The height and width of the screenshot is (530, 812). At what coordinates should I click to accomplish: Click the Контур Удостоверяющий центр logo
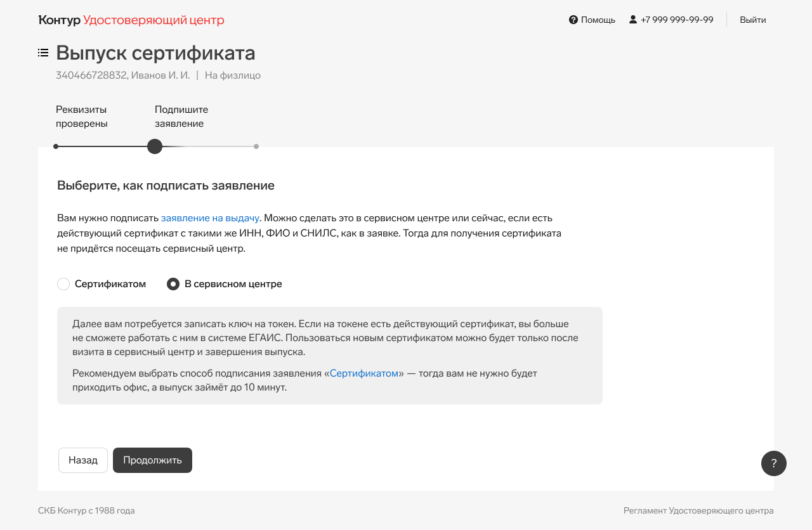coord(131,20)
